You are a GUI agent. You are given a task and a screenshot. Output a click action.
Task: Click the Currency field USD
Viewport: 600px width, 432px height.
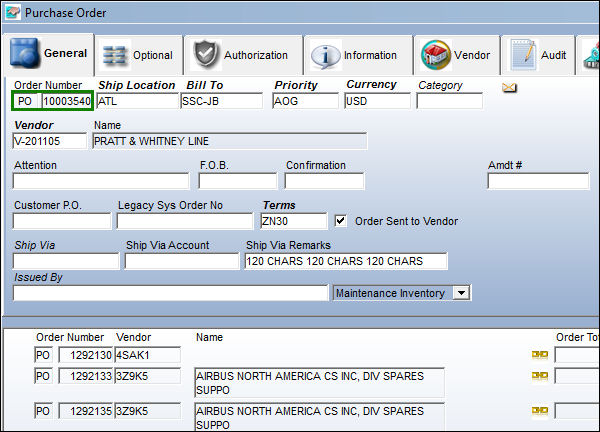tap(377, 101)
